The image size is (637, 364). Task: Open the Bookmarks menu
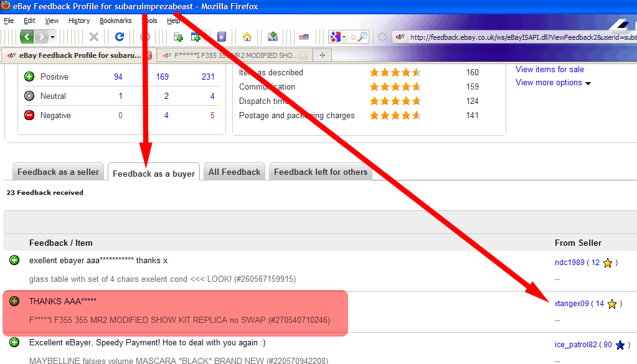pos(115,21)
